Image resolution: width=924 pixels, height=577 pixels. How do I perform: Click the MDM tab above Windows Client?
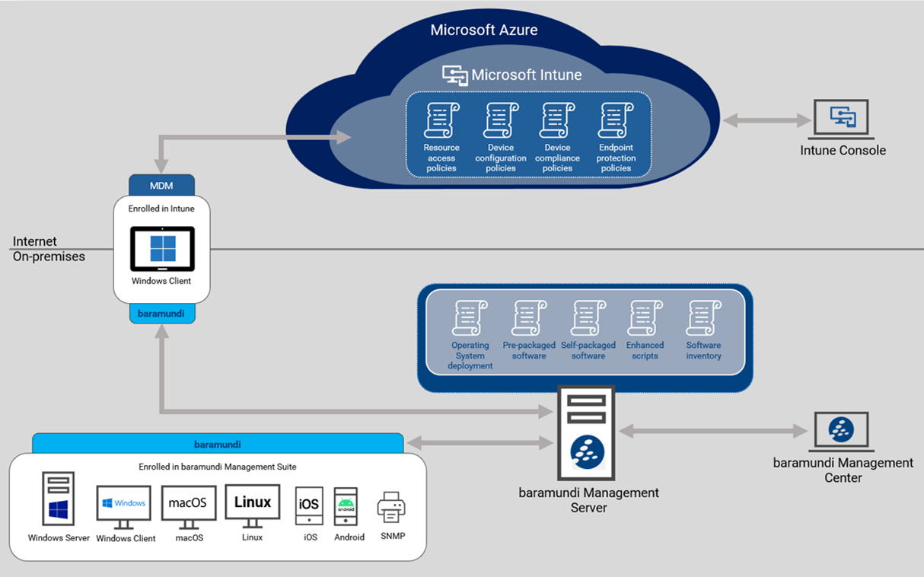pos(162,186)
